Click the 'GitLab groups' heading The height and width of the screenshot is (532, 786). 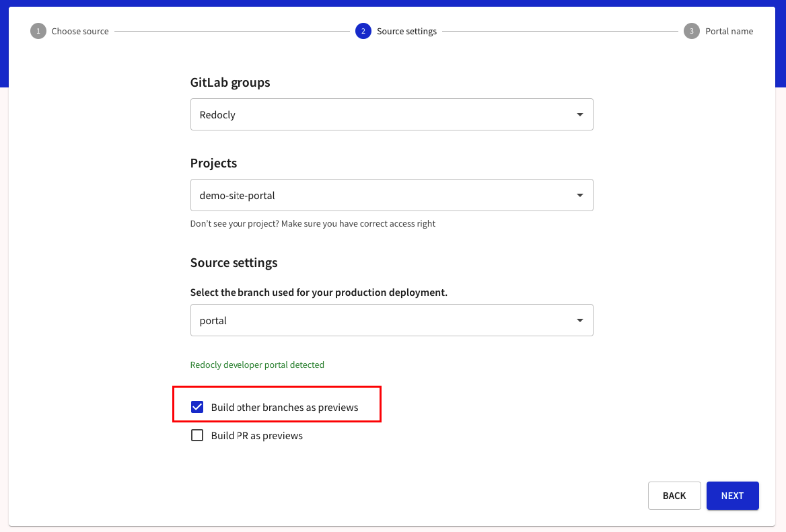230,83
